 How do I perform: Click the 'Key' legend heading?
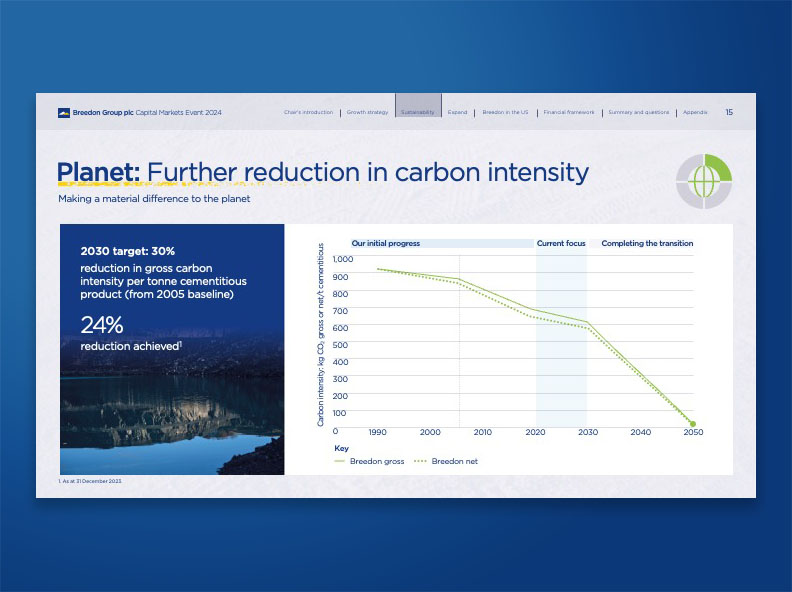(x=341, y=449)
